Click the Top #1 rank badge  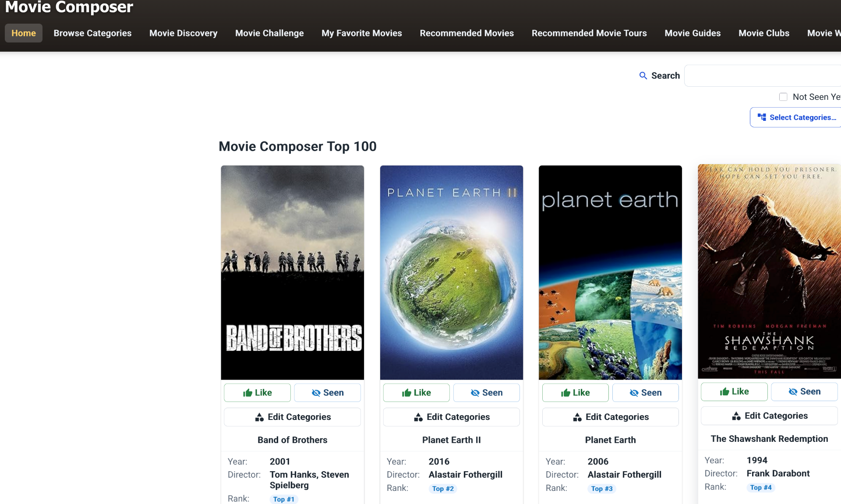pos(284,499)
